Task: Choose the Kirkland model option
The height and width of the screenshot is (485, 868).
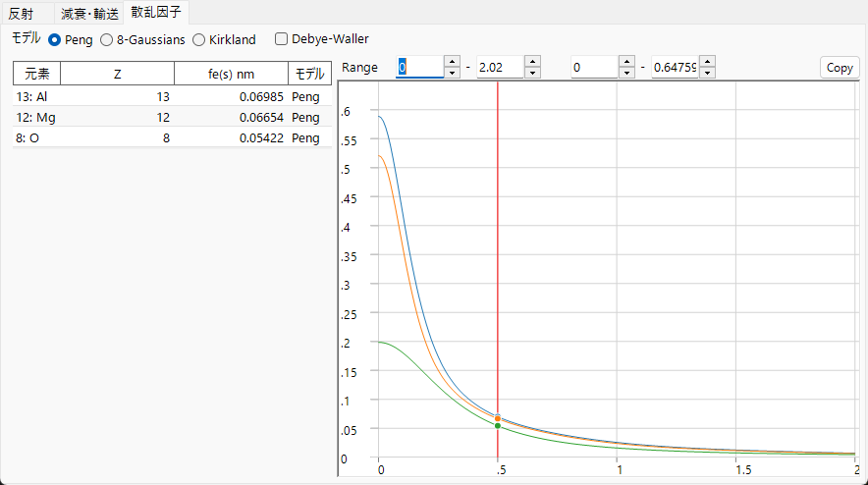Action: click(198, 40)
